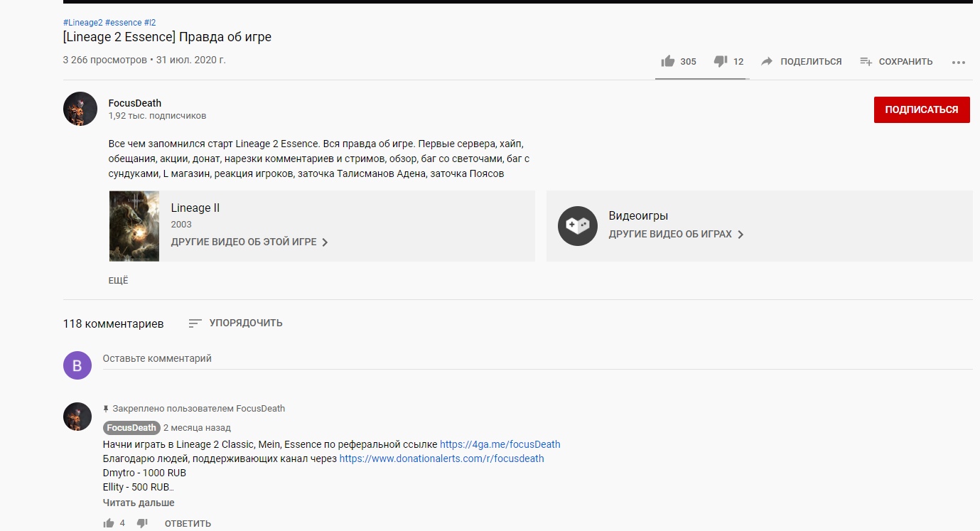The width and height of the screenshot is (980, 531).
Task: Click the #essence hashtag
Action: pos(124,23)
